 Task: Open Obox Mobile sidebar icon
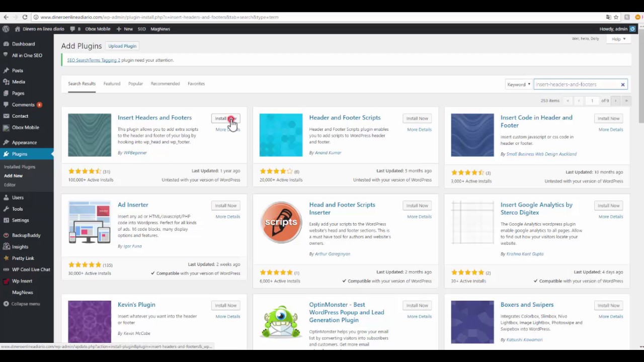point(6,127)
